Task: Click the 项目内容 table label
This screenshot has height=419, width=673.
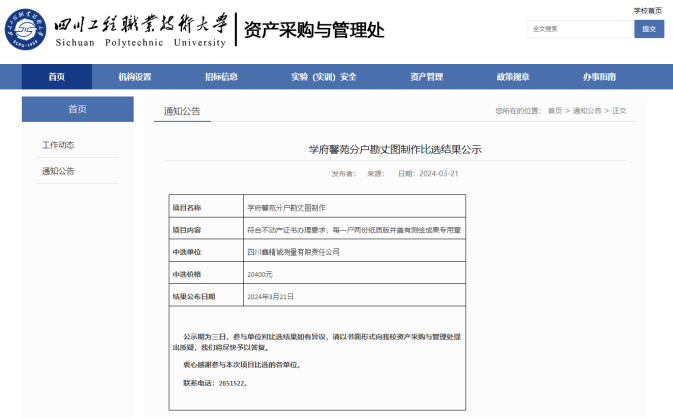Action: 187,230
